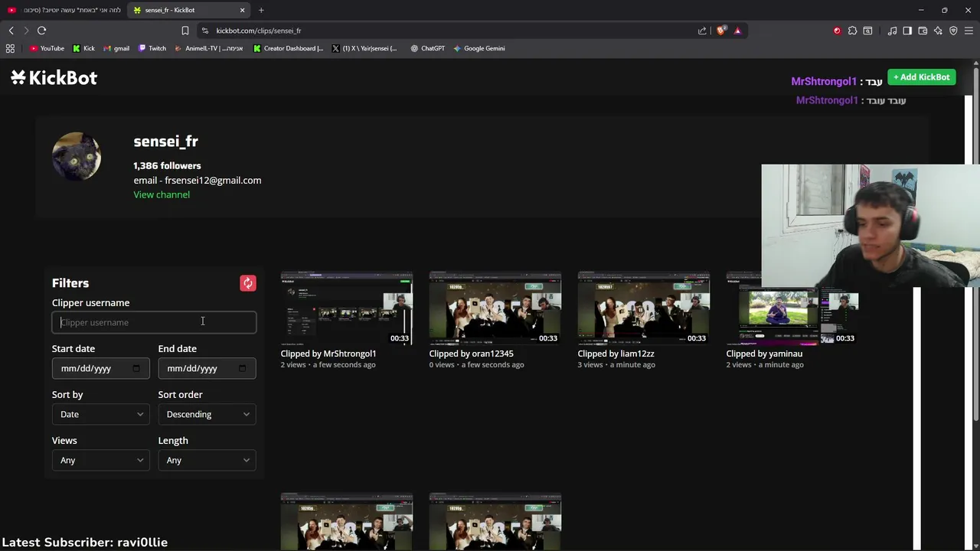
Task: Follow the View channel link
Action: point(162,194)
